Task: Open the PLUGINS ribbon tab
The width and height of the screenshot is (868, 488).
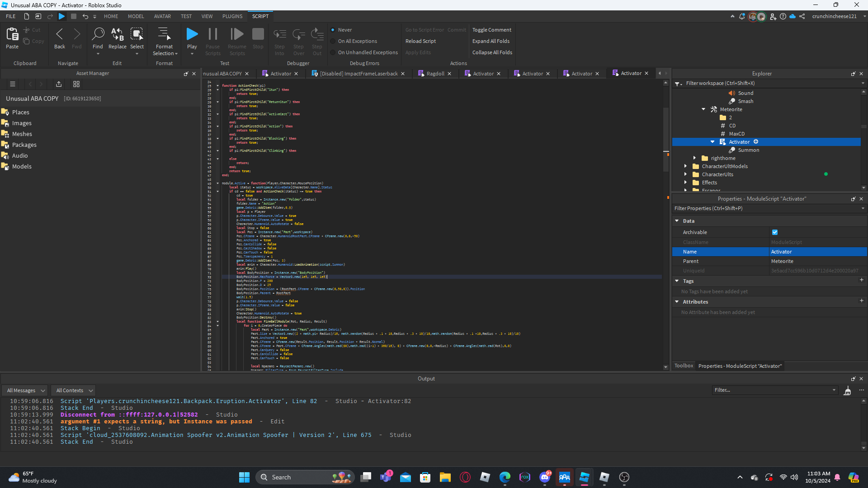Action: 232,16
